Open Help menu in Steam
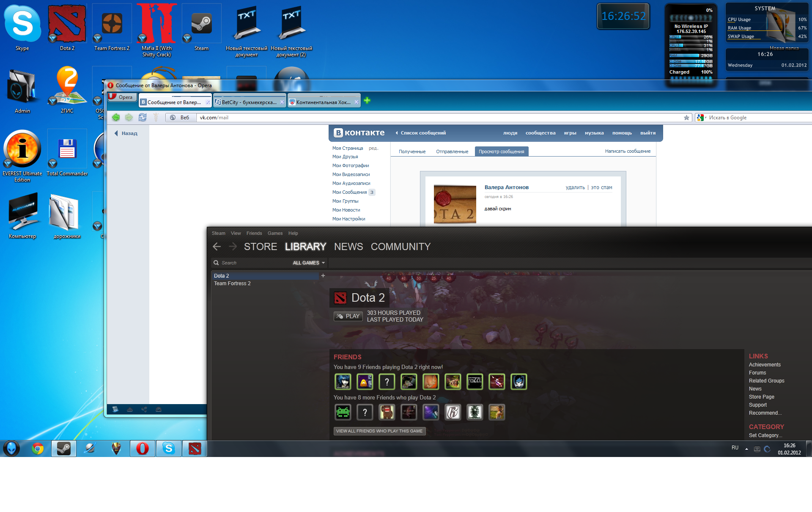This screenshot has height=512, width=812. pos(293,233)
